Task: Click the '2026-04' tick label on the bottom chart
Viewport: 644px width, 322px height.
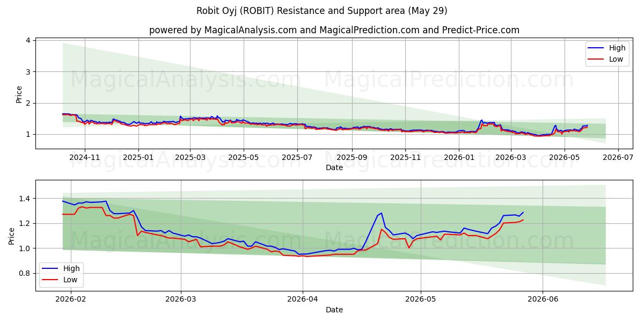Action: point(303,299)
